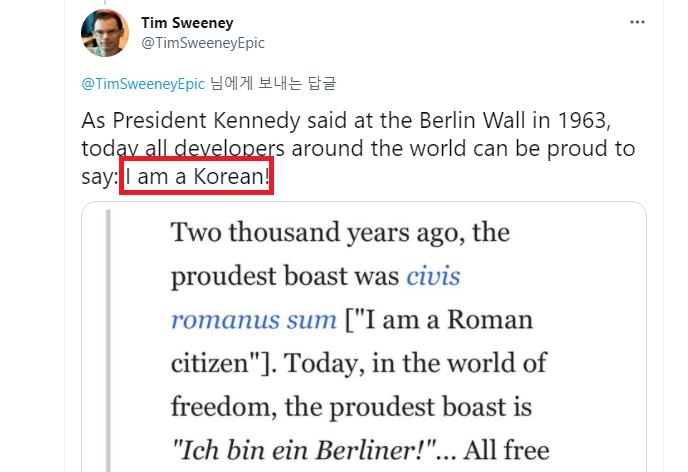Click the italic "Ich bin ein Berliner!" quote
688x472 pixels.
tap(300, 450)
